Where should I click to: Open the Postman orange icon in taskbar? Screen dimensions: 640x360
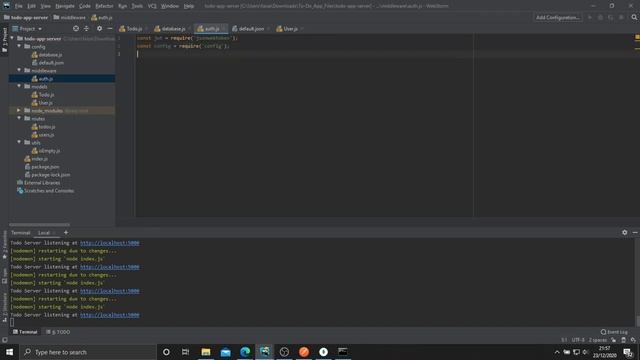click(x=304, y=352)
